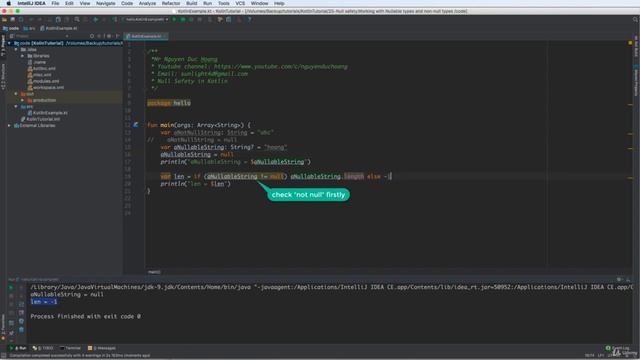This screenshot has height=360, width=640.
Task: Select kotlinc.xml in the project tree
Action: point(42,69)
